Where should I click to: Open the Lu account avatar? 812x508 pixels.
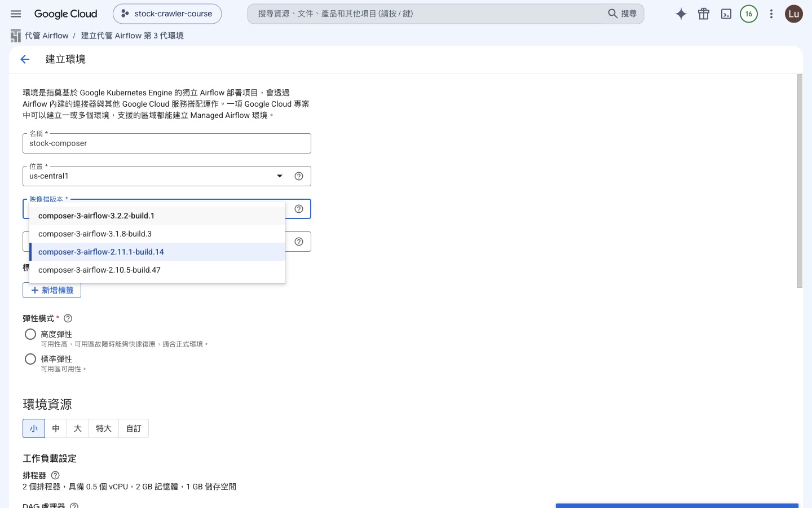click(794, 14)
